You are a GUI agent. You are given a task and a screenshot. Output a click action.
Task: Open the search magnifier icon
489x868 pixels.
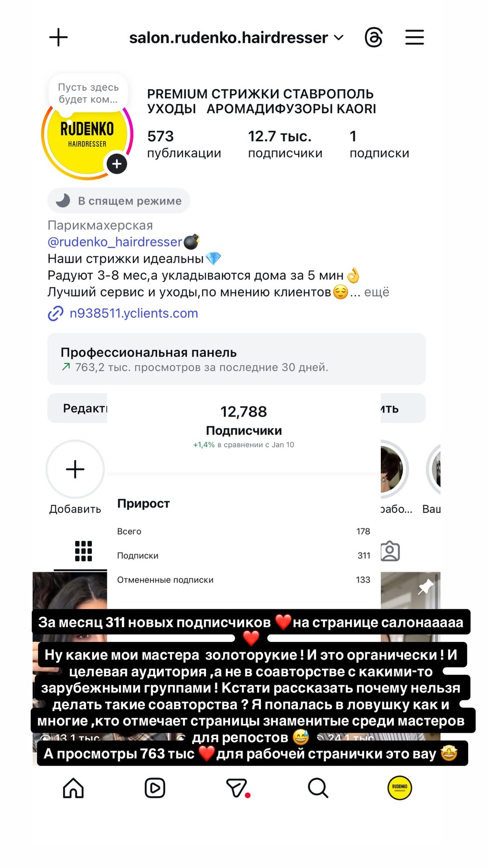pyautogui.click(x=318, y=788)
